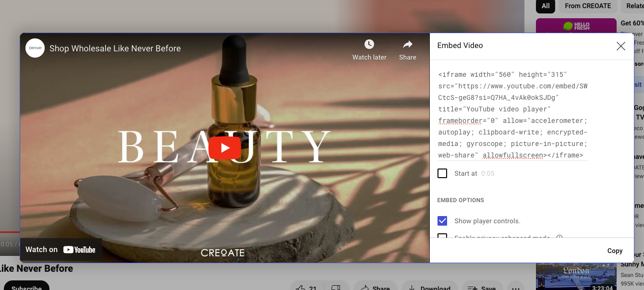Close the Embed Video dialog

point(621,46)
